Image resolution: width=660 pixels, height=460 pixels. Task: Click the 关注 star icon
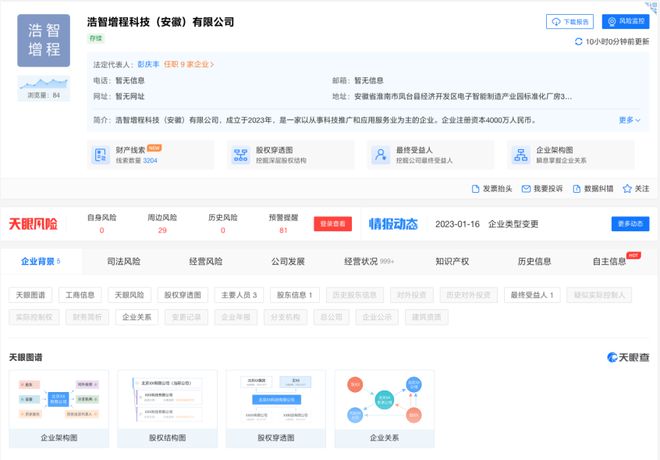click(x=627, y=189)
